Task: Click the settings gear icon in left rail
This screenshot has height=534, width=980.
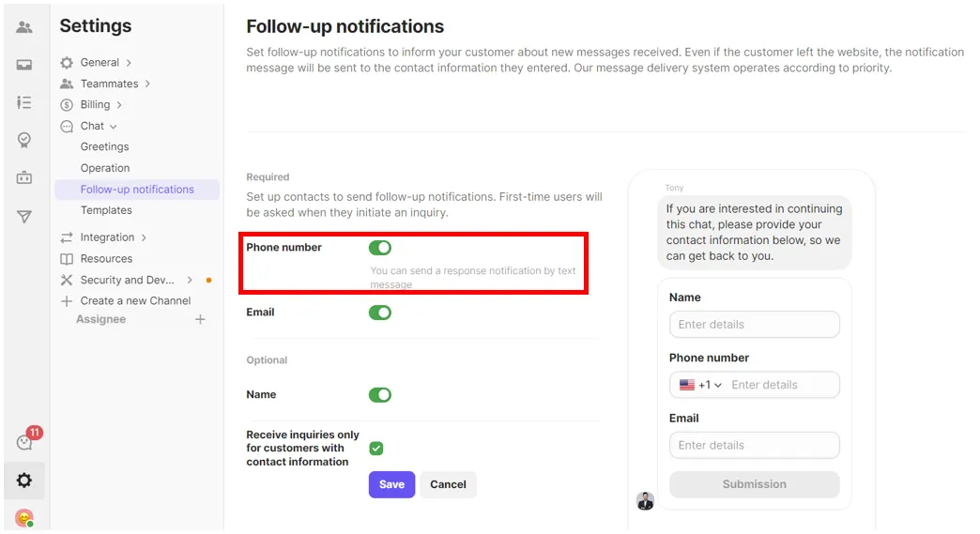Action: point(24,481)
